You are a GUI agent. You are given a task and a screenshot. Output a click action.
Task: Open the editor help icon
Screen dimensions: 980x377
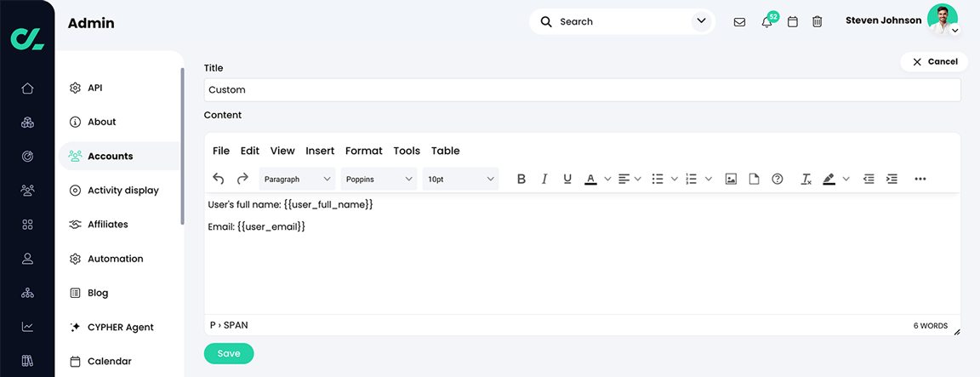(x=778, y=179)
